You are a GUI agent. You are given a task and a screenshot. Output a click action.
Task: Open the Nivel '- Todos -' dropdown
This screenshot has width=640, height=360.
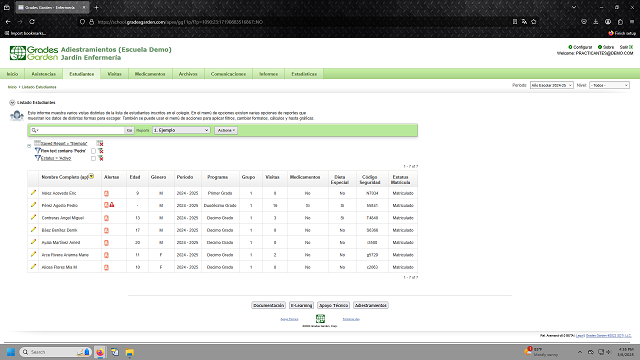click(x=609, y=85)
